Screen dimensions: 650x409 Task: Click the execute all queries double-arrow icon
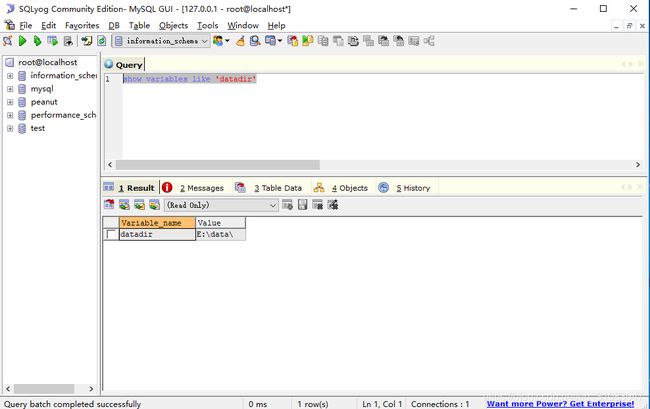tap(37, 41)
